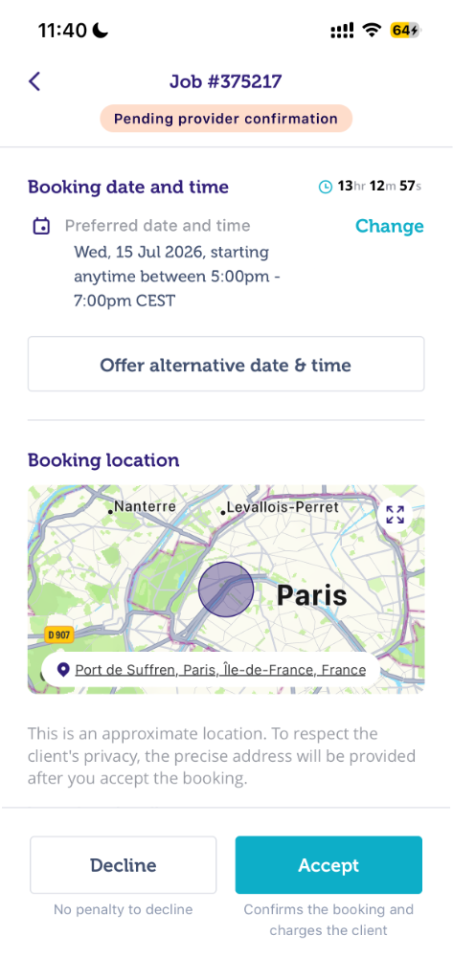
Task: Tap the calendar icon beside preferred date
Action: pyautogui.click(x=41, y=226)
